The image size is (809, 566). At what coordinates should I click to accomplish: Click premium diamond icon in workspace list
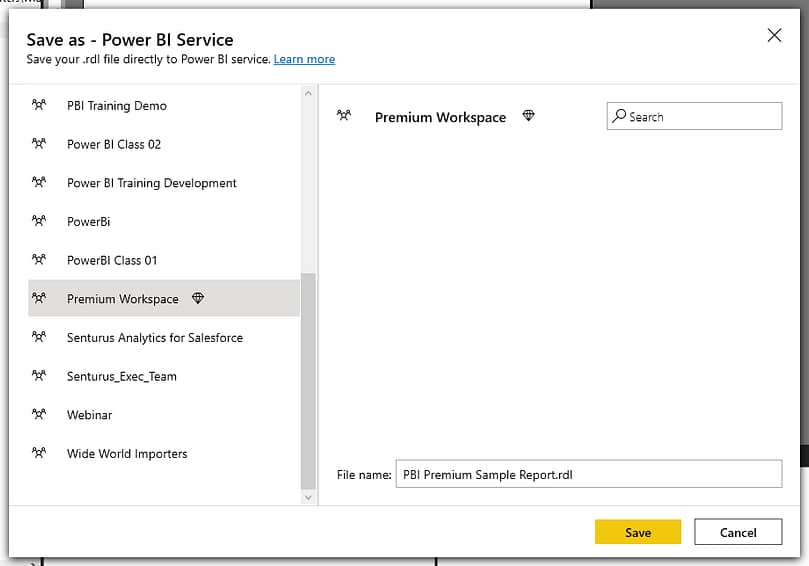pyautogui.click(x=198, y=298)
